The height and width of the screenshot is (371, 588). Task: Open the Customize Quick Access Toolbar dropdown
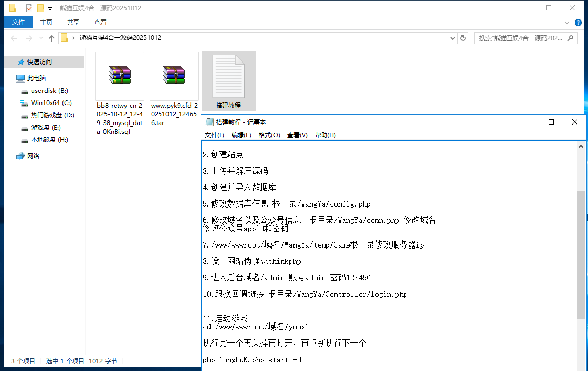click(x=50, y=9)
